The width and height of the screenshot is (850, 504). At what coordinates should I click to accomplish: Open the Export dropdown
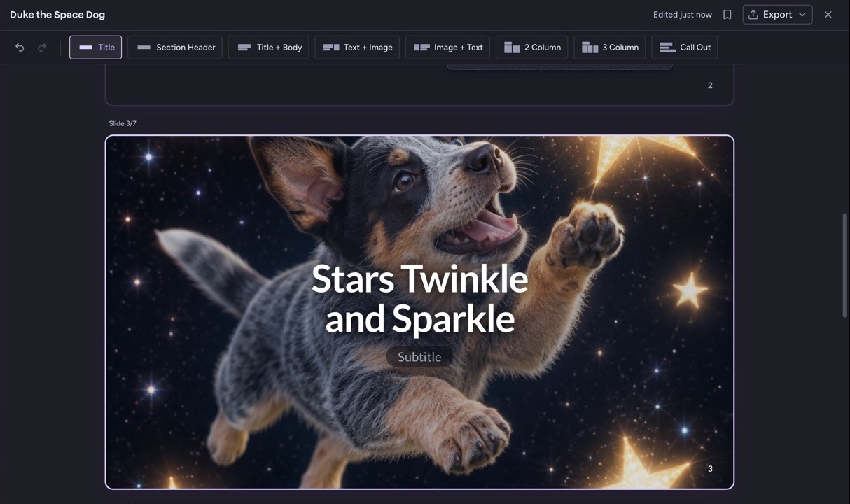click(777, 15)
